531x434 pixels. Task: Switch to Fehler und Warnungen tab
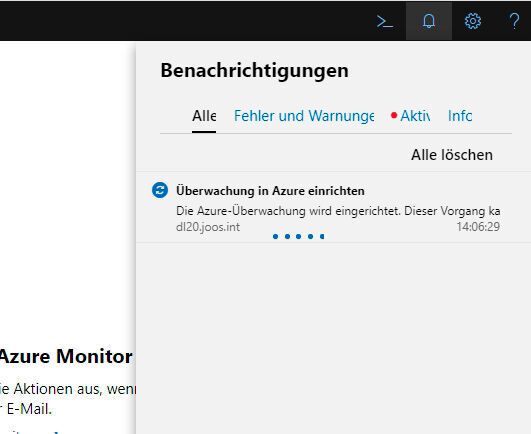click(304, 116)
